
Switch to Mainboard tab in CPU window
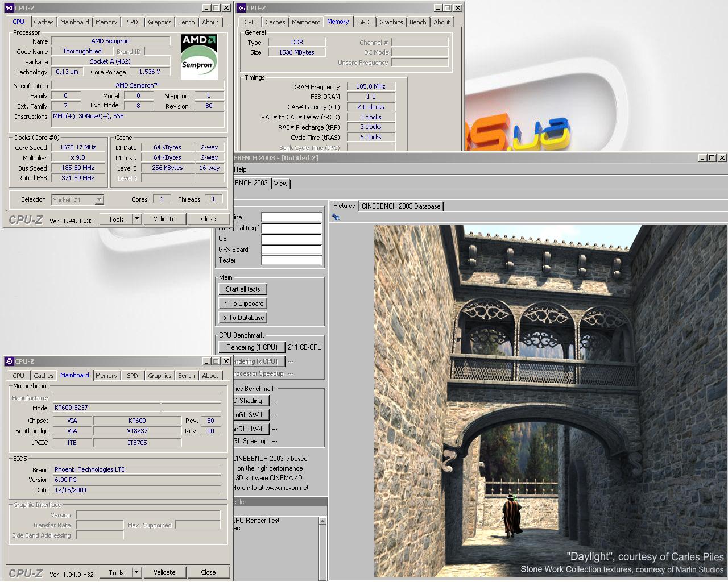75,22
